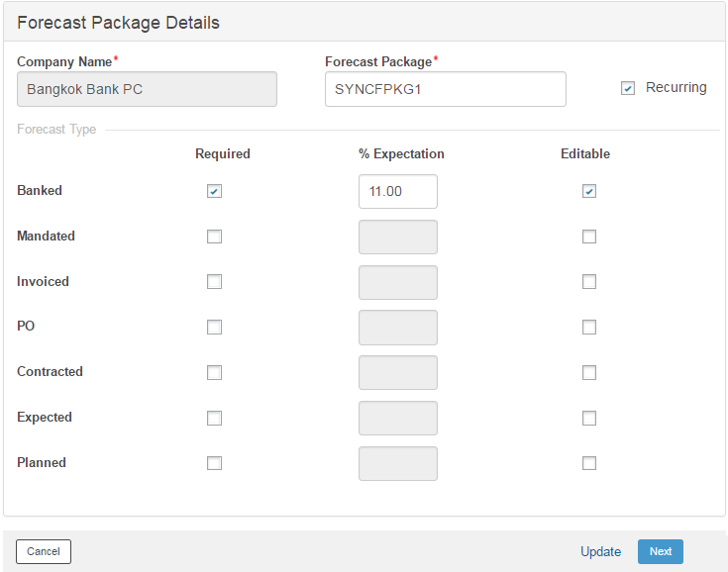Click the Forecast Package text field

coord(445,89)
